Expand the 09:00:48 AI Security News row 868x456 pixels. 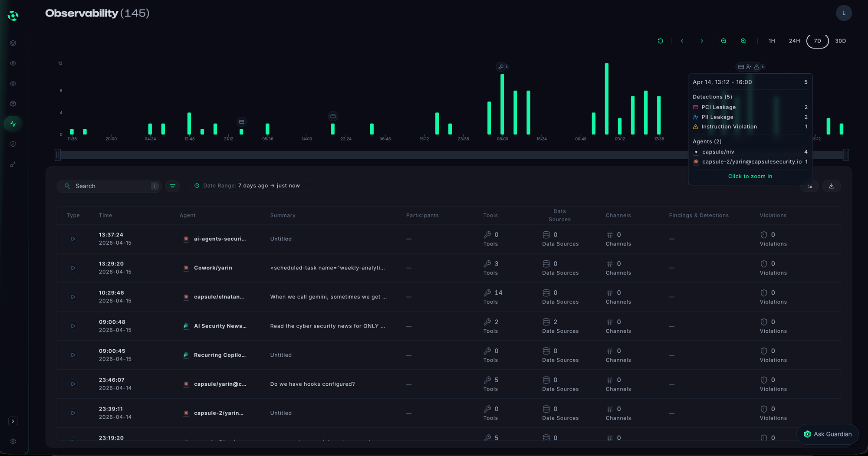tap(73, 326)
